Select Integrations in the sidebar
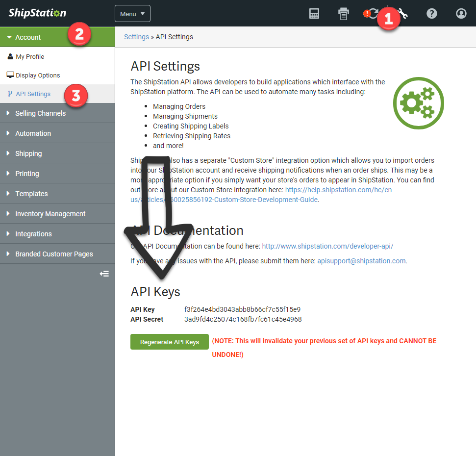Image resolution: width=476 pixels, height=456 pixels. pyautogui.click(x=33, y=233)
